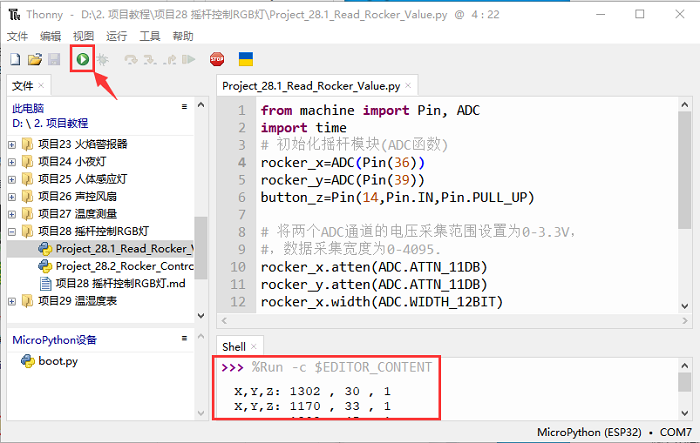
Task: Click the Open file folder icon
Action: click(x=34, y=60)
